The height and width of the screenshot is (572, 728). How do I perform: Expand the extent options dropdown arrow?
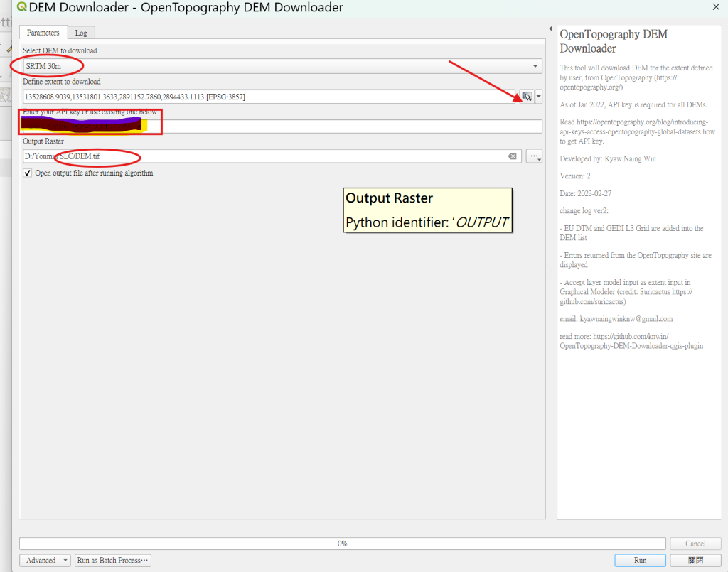pos(539,97)
